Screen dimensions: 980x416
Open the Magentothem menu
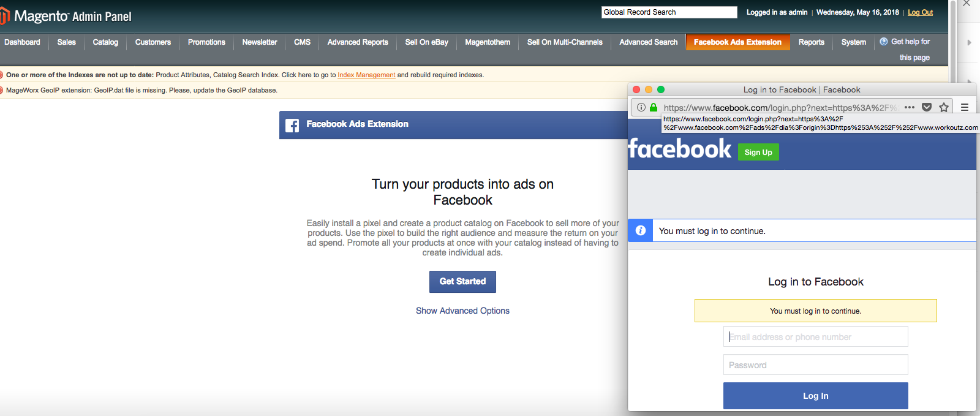[488, 42]
